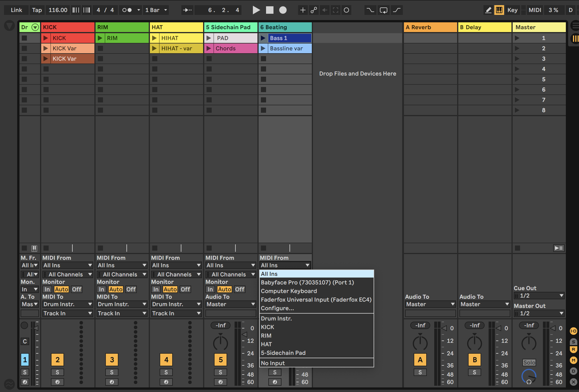
Task: Click the MIDI Arrangement Overdub plus icon
Action: click(x=302, y=10)
